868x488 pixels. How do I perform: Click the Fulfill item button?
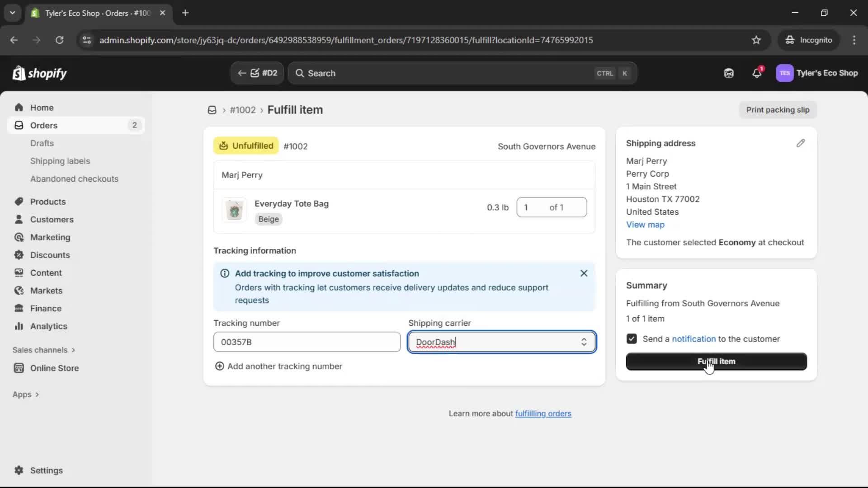[716, 361]
